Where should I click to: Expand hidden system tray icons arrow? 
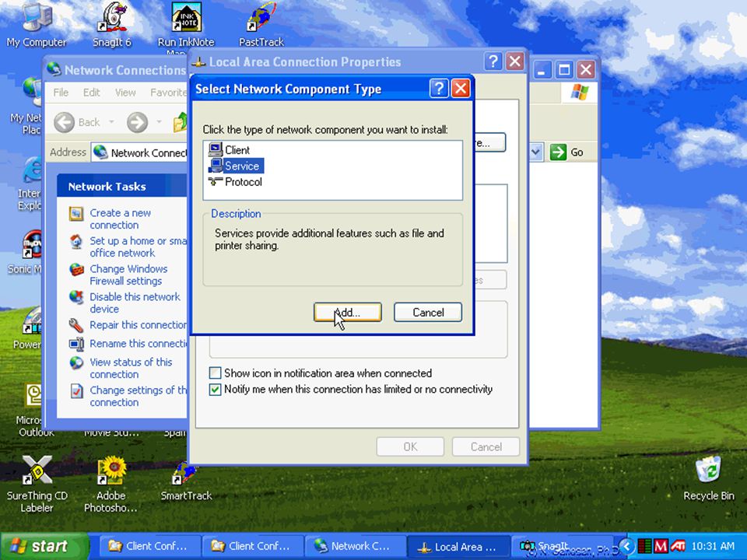[x=627, y=546]
